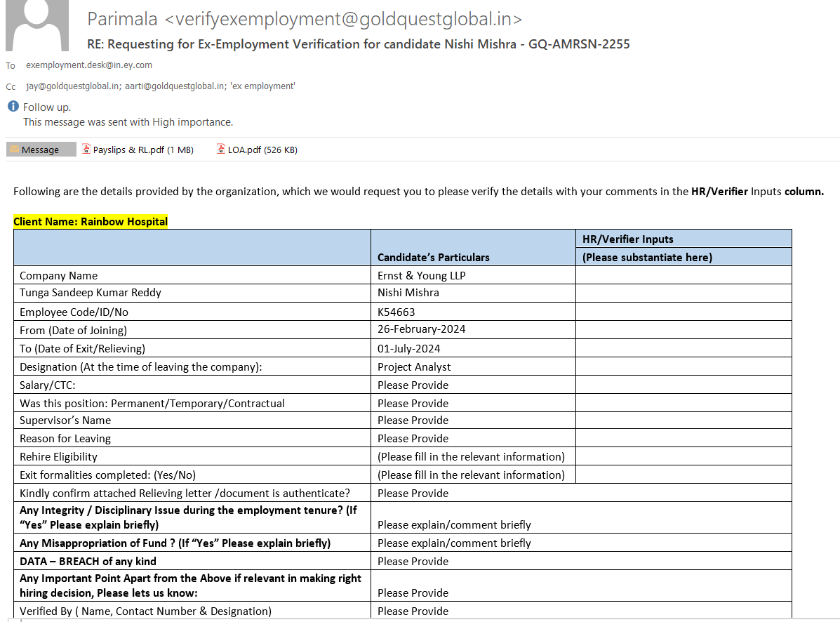Viewport: 840px width, 622px height.
Task: Click the email subject line text
Action: click(x=358, y=44)
